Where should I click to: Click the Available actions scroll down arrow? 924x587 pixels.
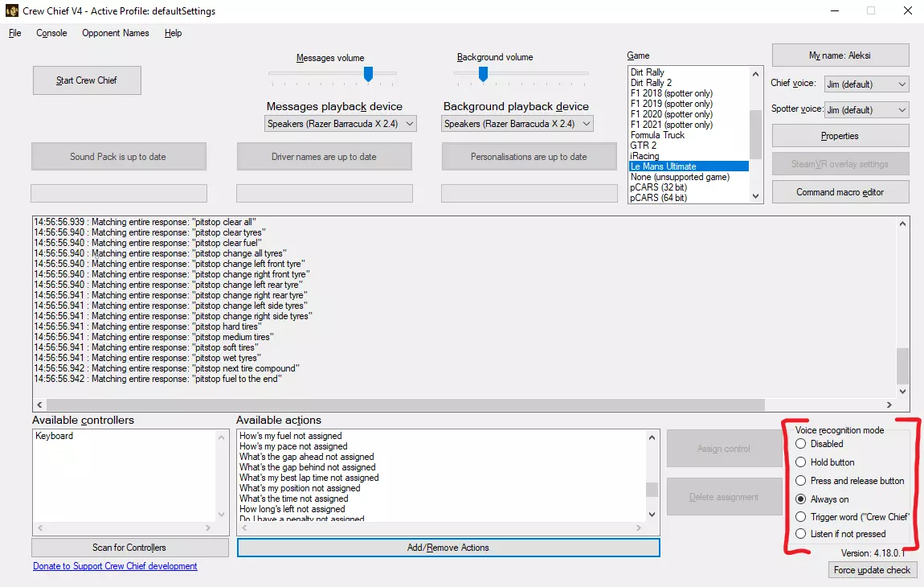(x=652, y=515)
